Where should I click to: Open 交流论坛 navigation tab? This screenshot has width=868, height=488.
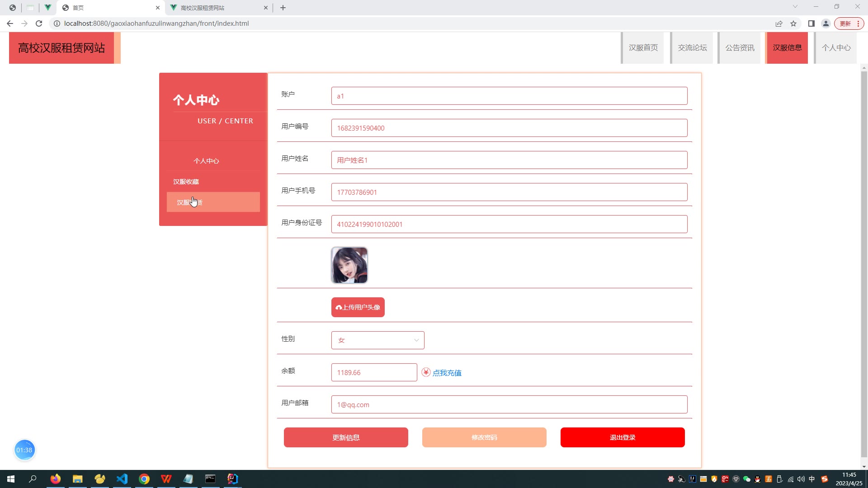point(692,48)
